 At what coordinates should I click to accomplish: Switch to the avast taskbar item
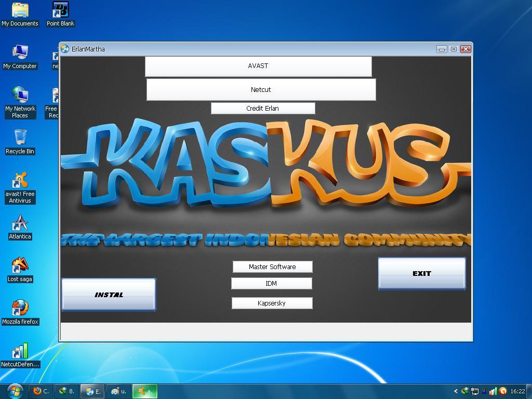(x=144, y=391)
